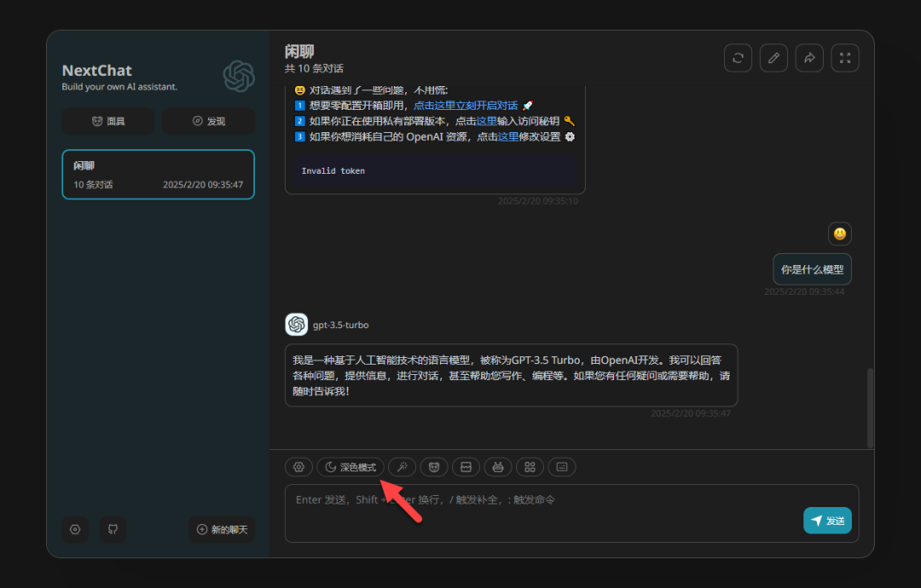Viewport: 921px width, 588px height.
Task: Open chat settings gear above input box
Action: (298, 467)
